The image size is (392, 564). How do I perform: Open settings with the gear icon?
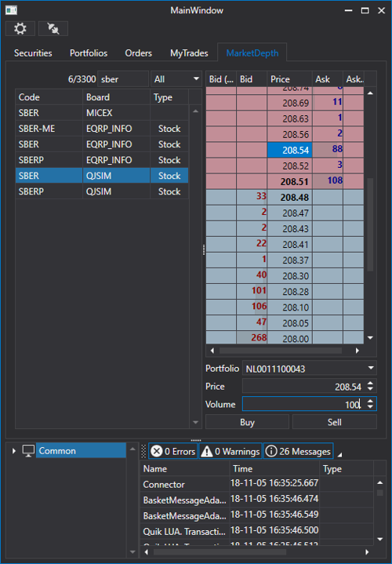click(20, 28)
